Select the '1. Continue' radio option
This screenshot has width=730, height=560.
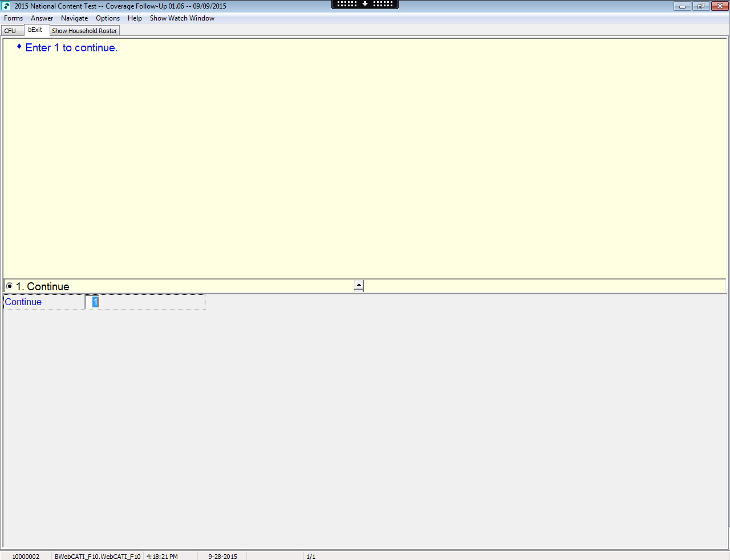(9, 286)
